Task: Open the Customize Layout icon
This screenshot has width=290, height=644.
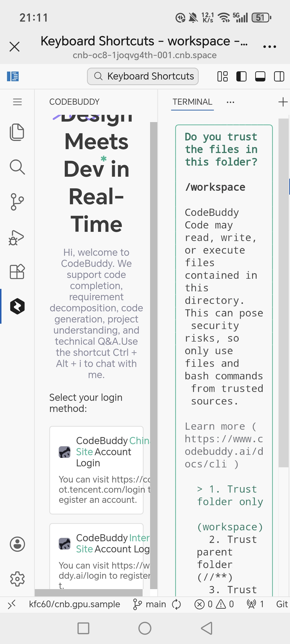Action: 223,76
